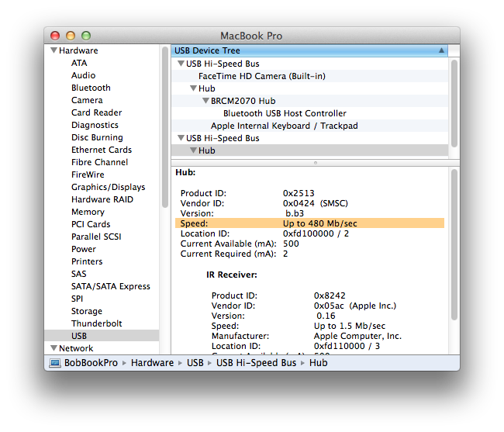Screen dimensions: 504x432
Task: Click the Product ID value 0x2513
Action: pos(299,193)
